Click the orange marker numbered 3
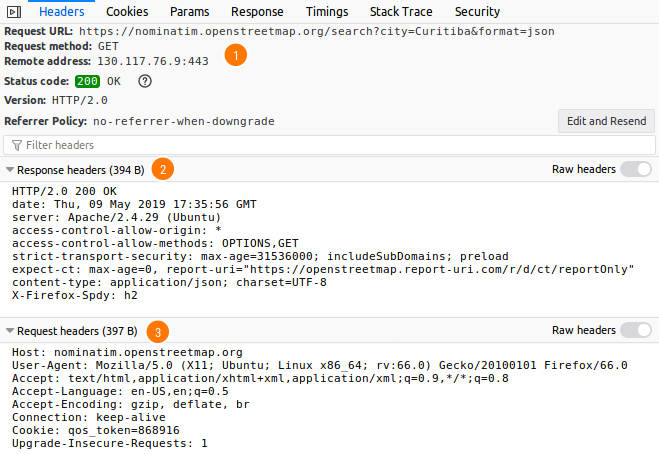The width and height of the screenshot is (659, 454). click(x=158, y=332)
